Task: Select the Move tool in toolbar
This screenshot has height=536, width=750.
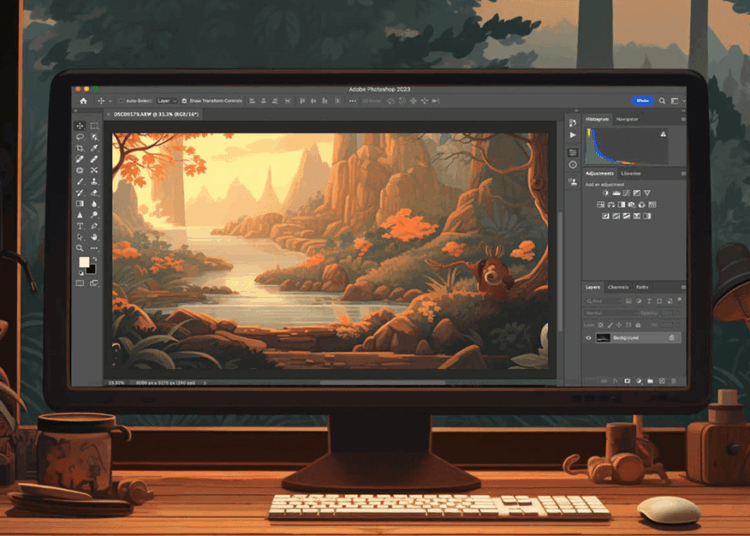Action: click(x=80, y=126)
